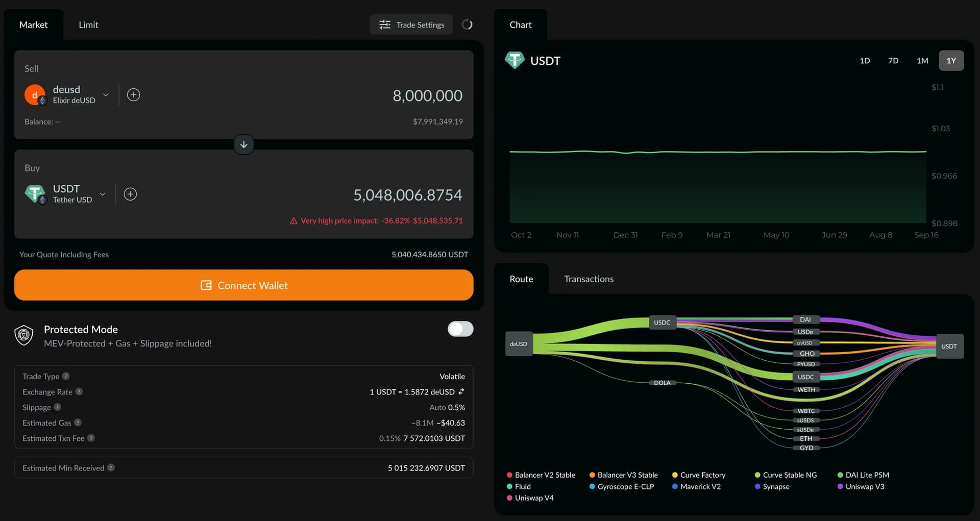980x521 pixels.
Task: Click the Curve Factory legend swatch
Action: (675, 475)
